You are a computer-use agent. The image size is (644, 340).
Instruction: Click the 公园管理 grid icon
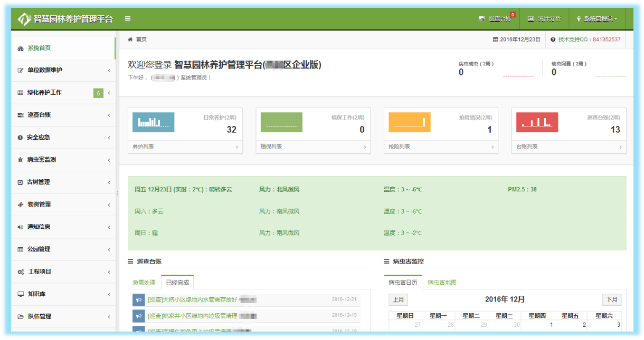click(21, 249)
